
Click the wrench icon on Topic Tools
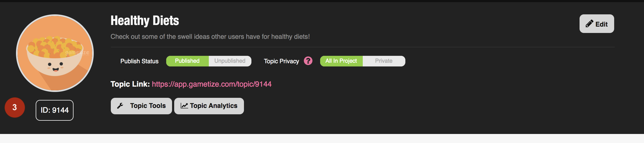[x=120, y=106]
